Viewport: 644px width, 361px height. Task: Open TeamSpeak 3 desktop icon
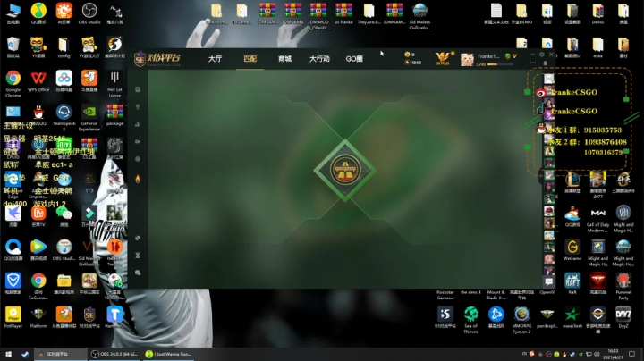coord(64,117)
